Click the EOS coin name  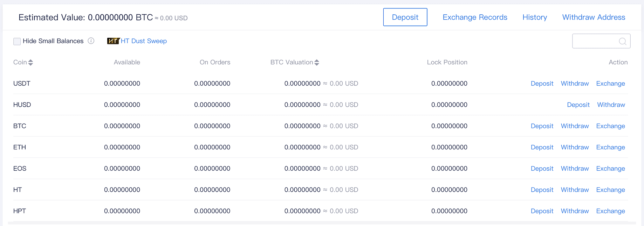(20, 169)
